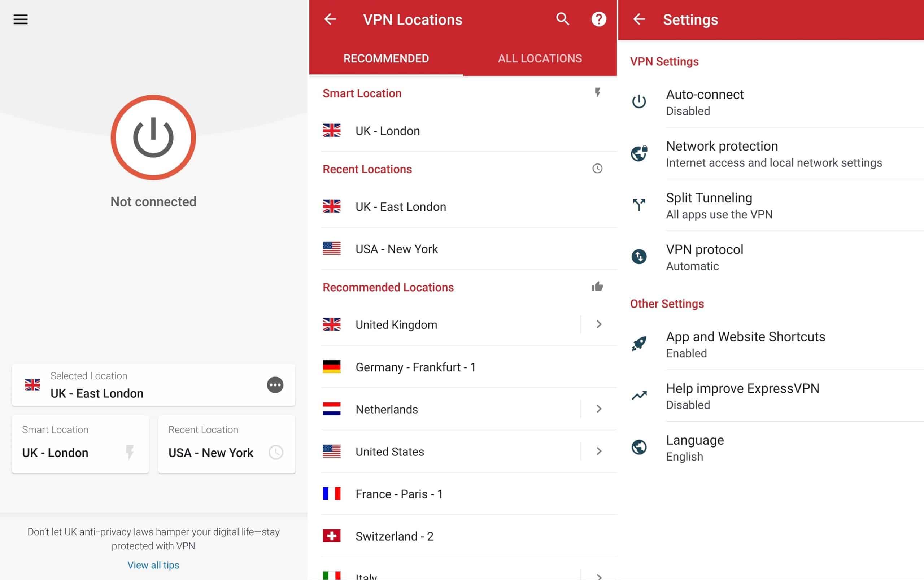Switch to the RECOMMENDED tab
This screenshot has width=924, height=580.
(386, 58)
